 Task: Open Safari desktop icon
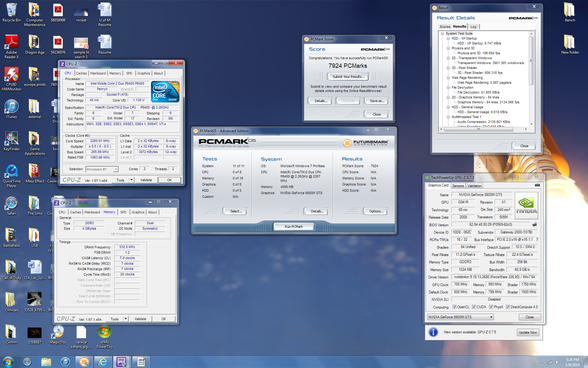click(x=12, y=206)
